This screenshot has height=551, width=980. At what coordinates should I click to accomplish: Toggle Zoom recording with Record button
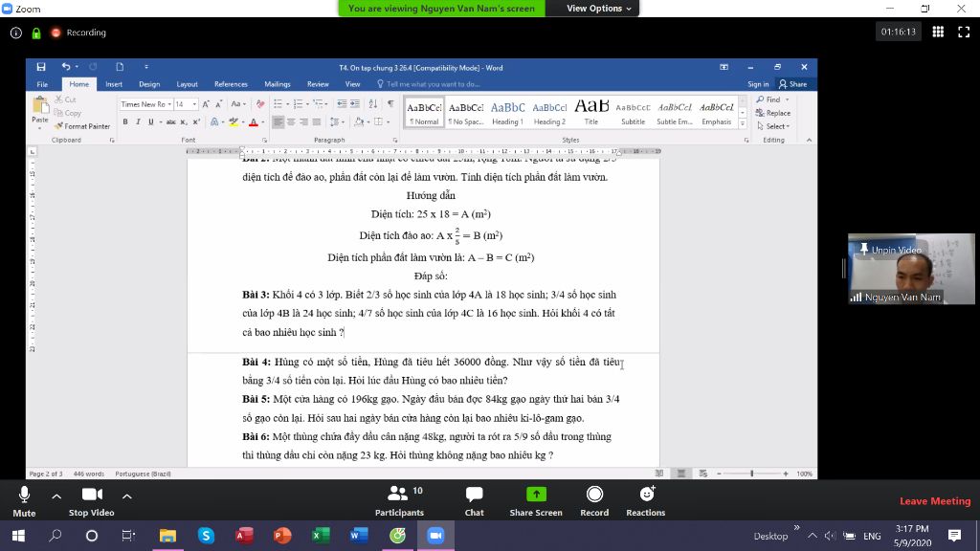pyautogui.click(x=594, y=501)
